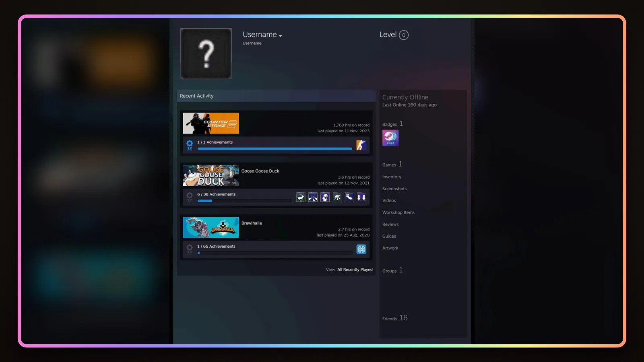Open the Brawlhalla title link
The image size is (644, 362).
[x=252, y=223]
